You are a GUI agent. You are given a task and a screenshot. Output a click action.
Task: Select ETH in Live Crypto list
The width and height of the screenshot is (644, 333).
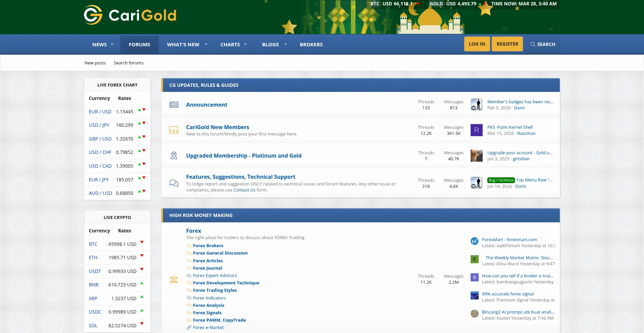93,258
